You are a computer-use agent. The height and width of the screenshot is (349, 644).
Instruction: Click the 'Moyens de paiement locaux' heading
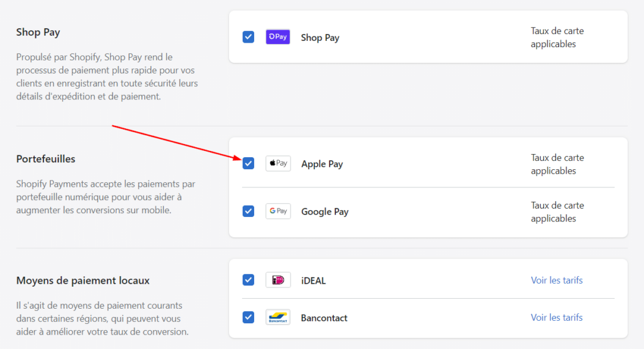83,280
